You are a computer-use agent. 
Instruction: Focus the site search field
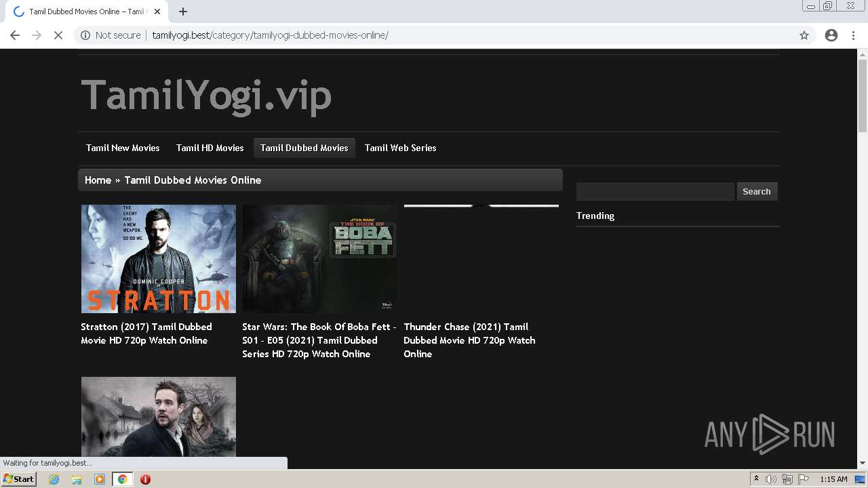[655, 192]
